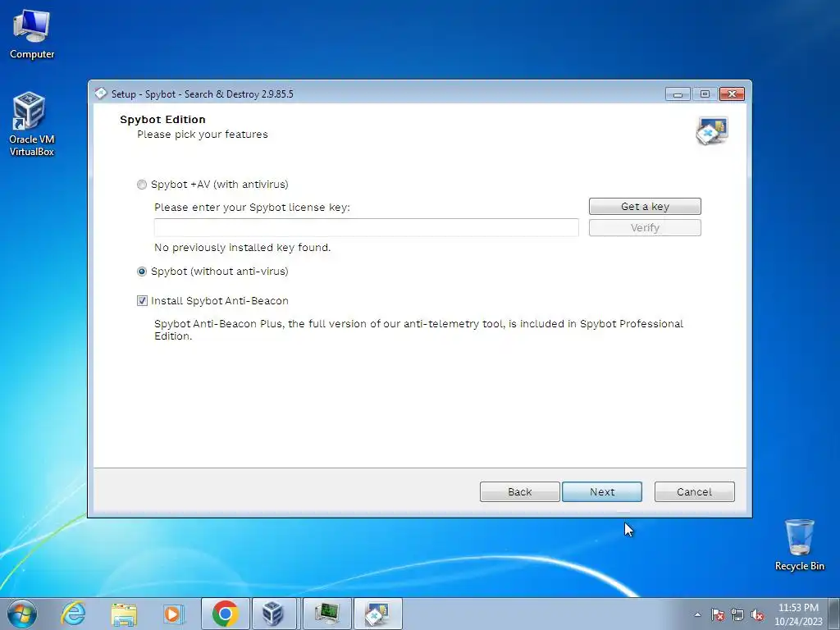Focus the Spybot license key field

(x=366, y=227)
